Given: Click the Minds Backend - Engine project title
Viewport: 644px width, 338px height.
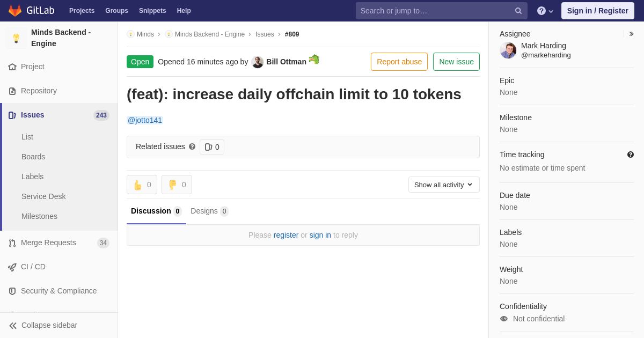Looking at the screenshot, I should 61,38.
